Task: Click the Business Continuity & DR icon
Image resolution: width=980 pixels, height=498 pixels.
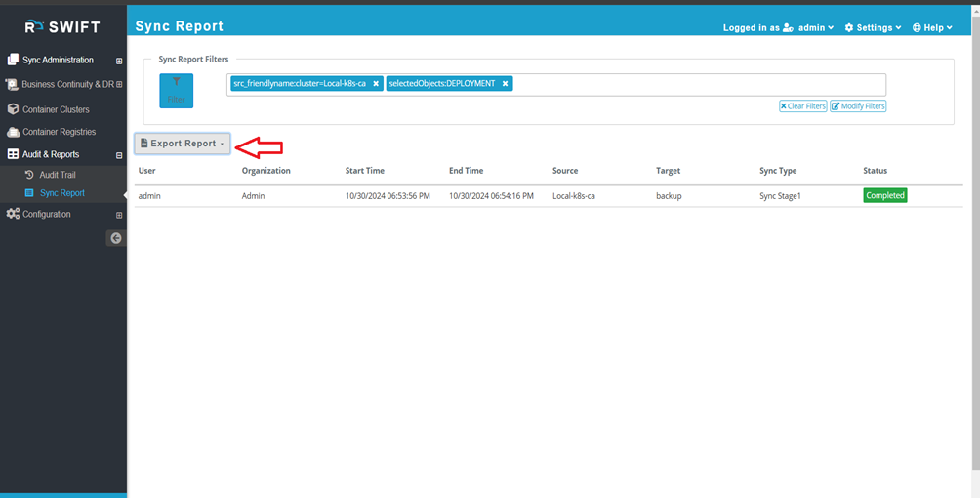Action: point(12,84)
